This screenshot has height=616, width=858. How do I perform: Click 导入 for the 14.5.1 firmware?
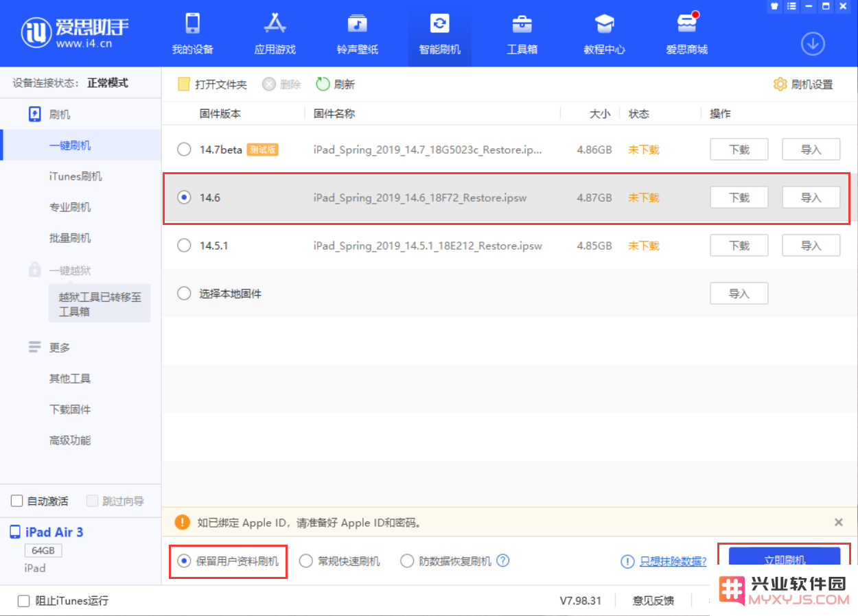[x=811, y=246]
